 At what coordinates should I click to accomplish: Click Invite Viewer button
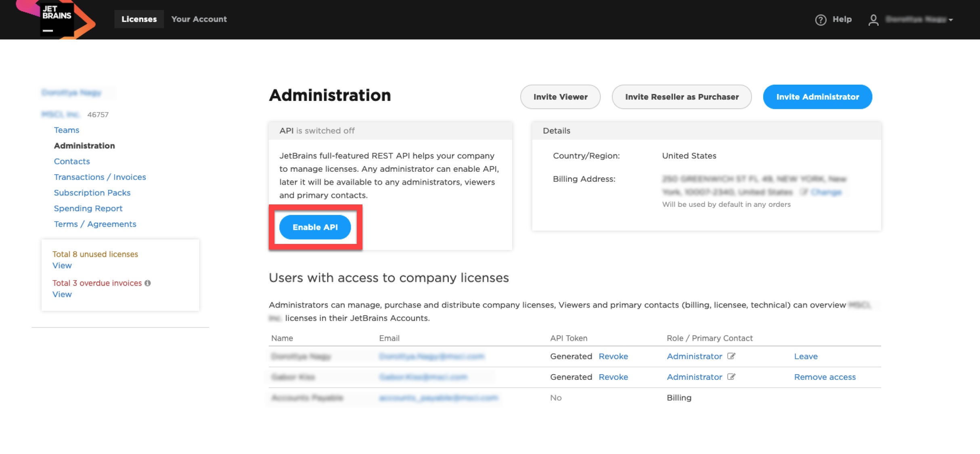click(x=560, y=97)
